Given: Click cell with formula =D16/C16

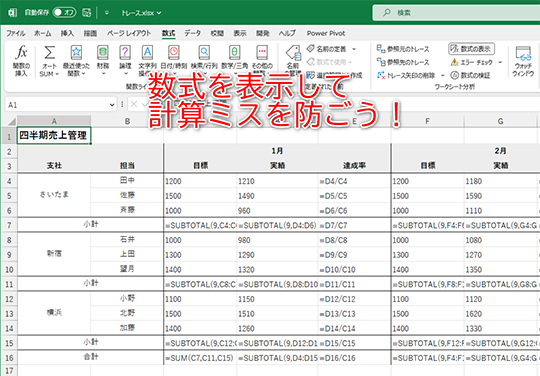Looking at the screenshot, I should tap(354, 358).
